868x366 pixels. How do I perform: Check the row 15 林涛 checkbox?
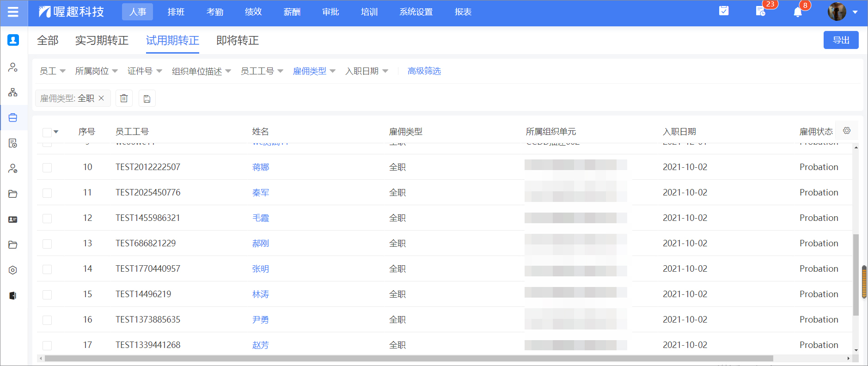[x=47, y=294]
